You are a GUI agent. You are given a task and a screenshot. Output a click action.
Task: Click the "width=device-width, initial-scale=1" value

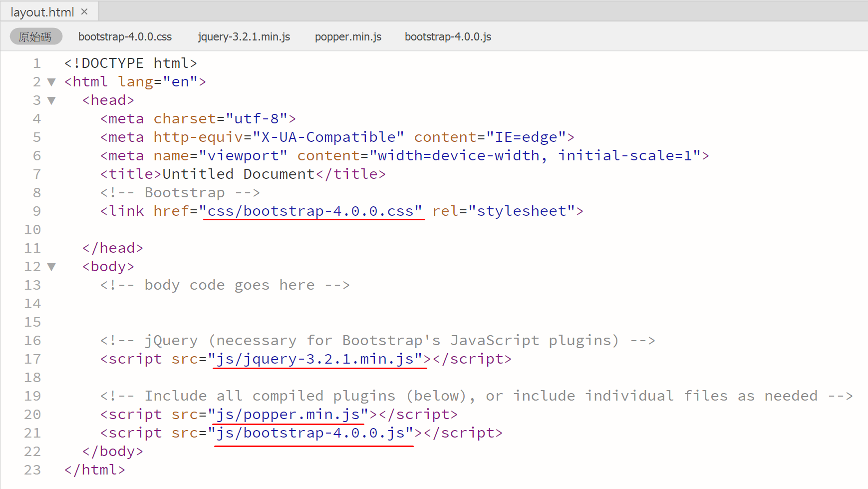click(x=535, y=156)
